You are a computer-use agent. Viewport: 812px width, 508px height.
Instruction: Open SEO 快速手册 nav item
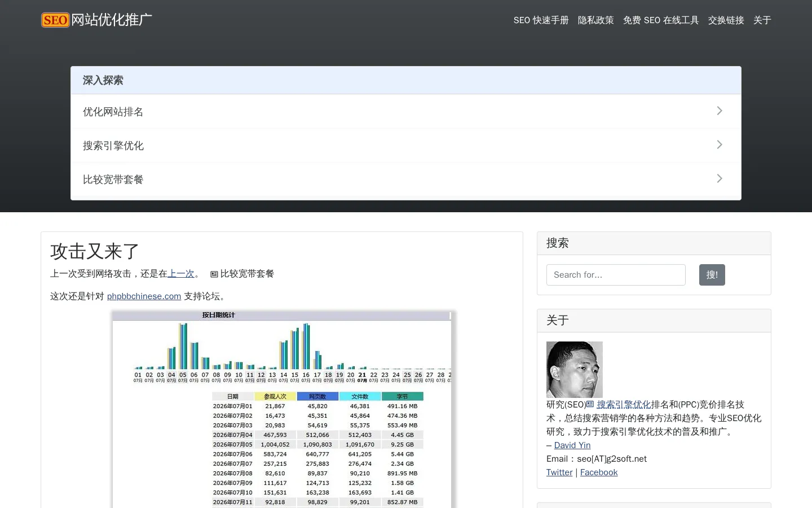coord(541,20)
